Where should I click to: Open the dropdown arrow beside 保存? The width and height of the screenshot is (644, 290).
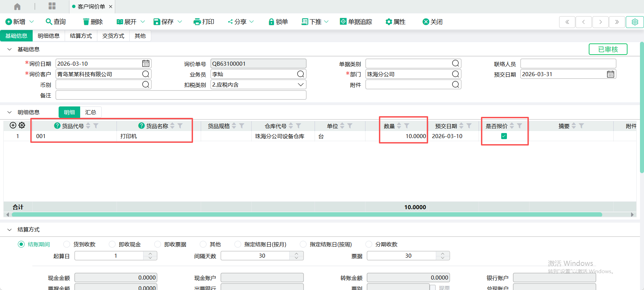tap(180, 22)
